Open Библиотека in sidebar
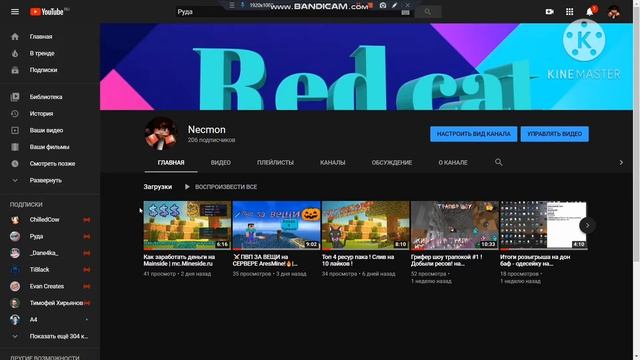640x360 pixels. (x=50, y=97)
